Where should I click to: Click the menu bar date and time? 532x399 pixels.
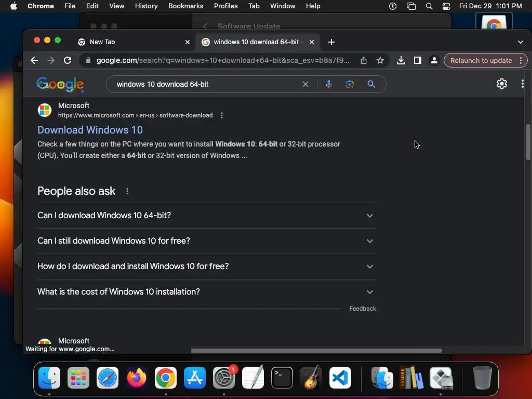coord(490,6)
